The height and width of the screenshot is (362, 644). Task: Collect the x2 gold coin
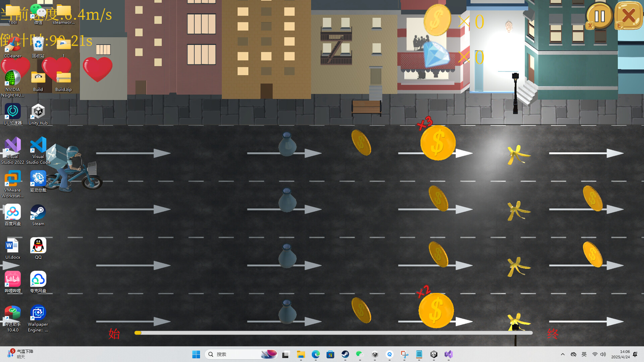point(436,310)
